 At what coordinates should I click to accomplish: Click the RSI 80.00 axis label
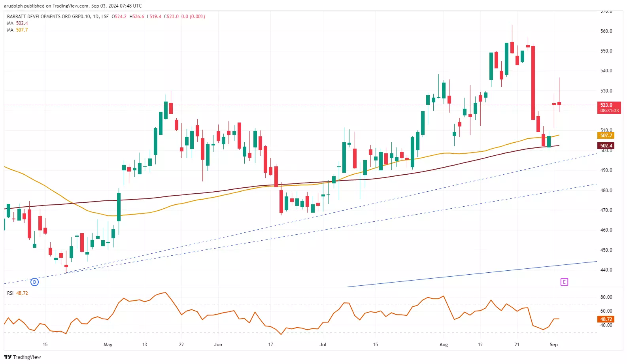click(606, 297)
